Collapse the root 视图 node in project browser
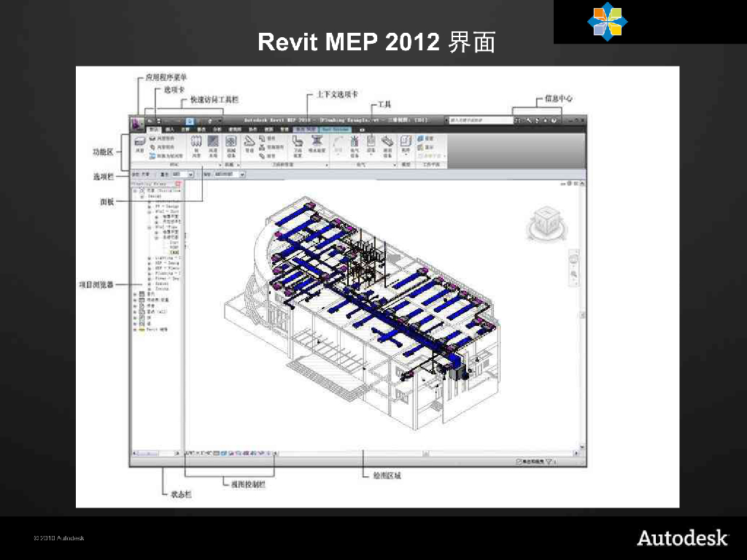Screen dimensions: 747x560 coord(135,190)
